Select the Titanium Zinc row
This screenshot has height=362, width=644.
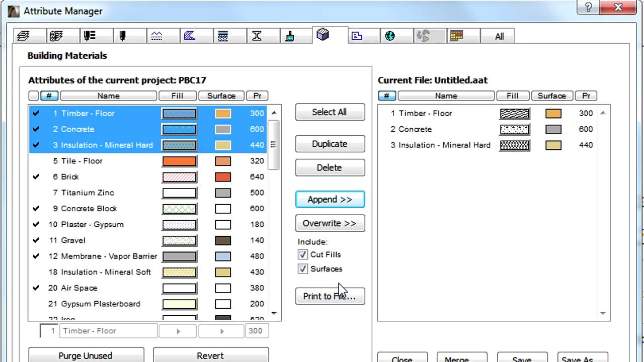click(149, 193)
